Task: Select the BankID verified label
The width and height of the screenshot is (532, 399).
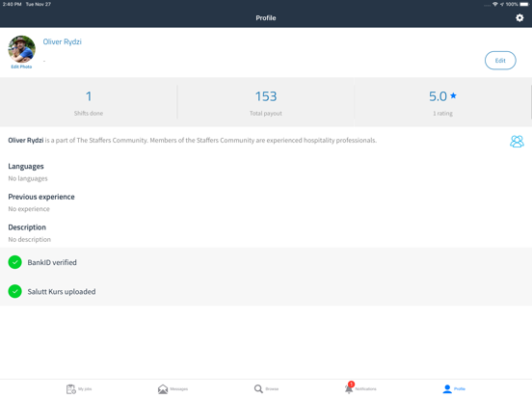Action: point(52,262)
